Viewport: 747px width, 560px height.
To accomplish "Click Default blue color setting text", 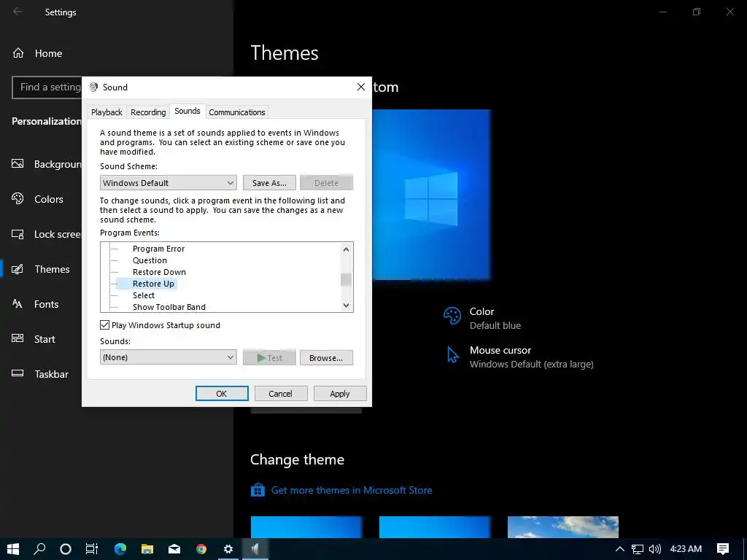I will 495,326.
